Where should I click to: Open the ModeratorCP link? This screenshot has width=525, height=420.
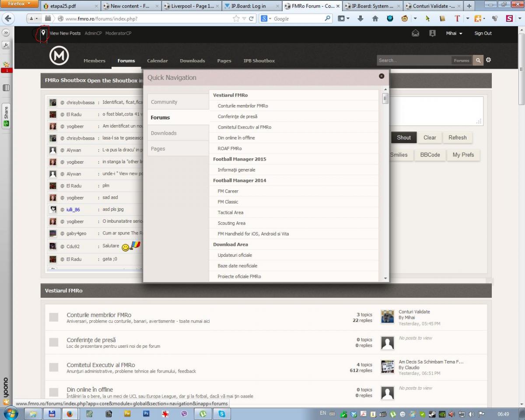[118, 33]
